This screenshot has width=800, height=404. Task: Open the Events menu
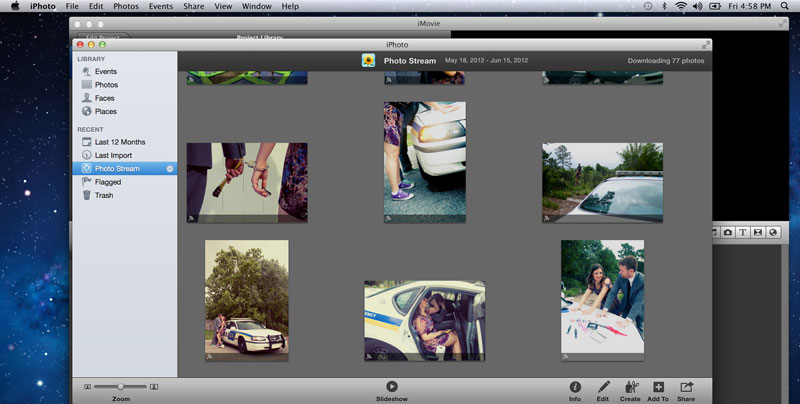pyautogui.click(x=161, y=6)
